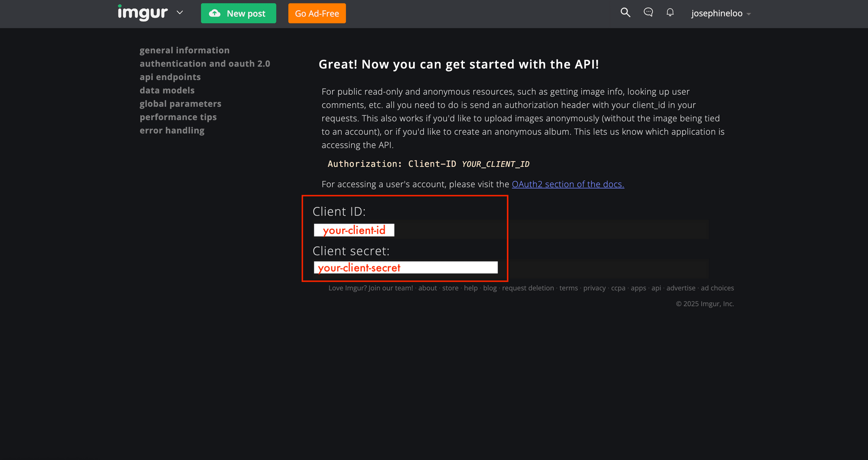Image resolution: width=868 pixels, height=460 pixels.
Task: Open the apps footer link
Action: pyautogui.click(x=638, y=288)
